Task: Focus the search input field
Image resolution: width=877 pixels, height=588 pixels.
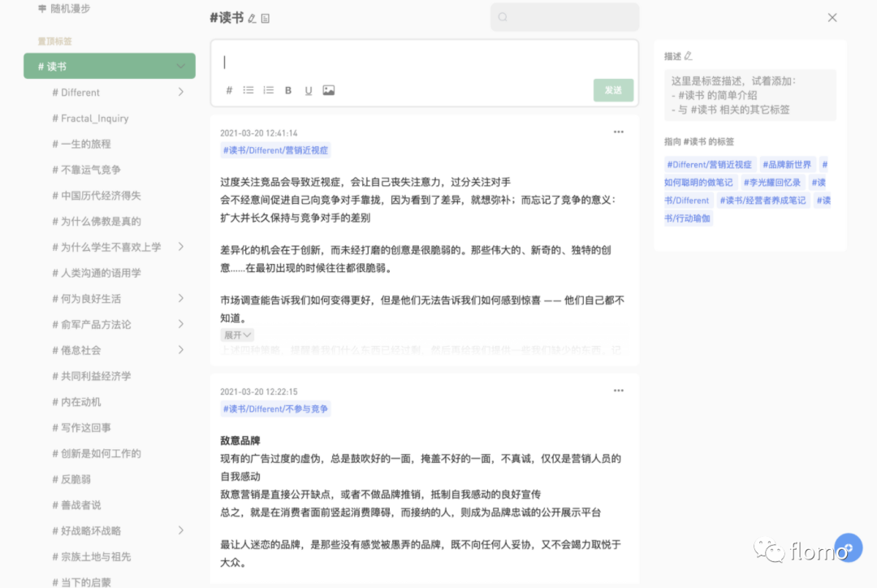Action: tap(565, 17)
